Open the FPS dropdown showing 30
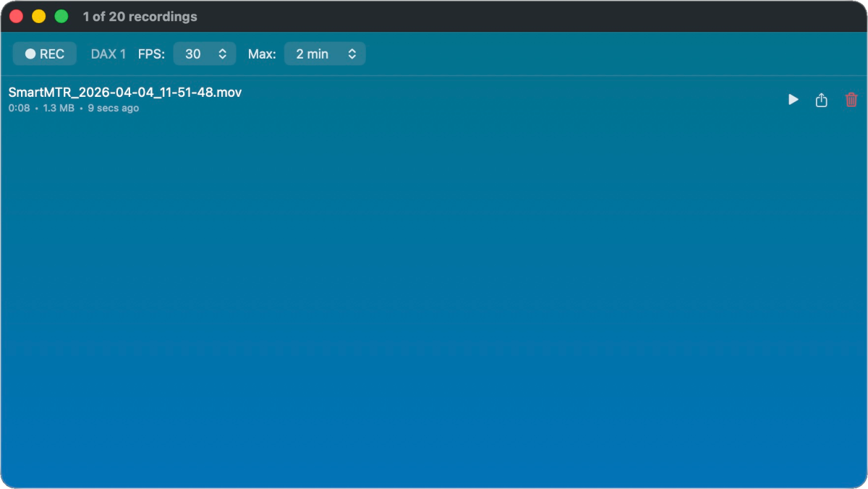The height and width of the screenshot is (489, 868). (x=205, y=54)
